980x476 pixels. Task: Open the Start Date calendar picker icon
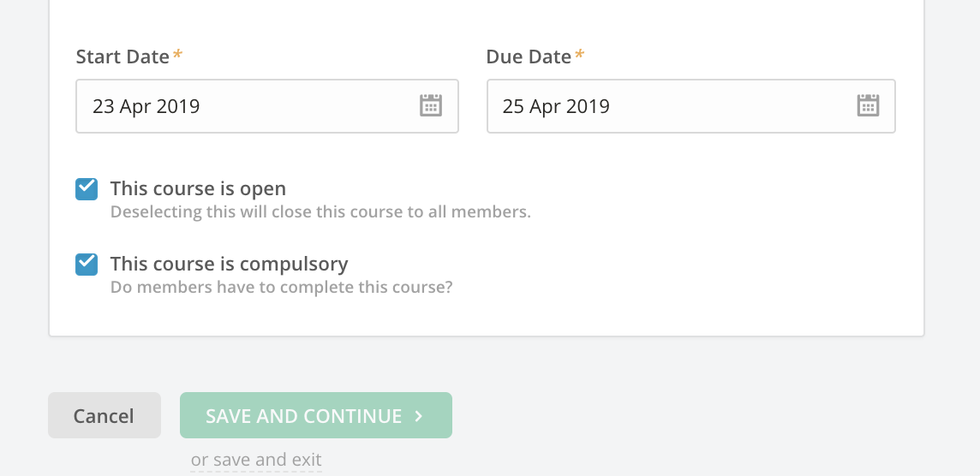click(430, 105)
